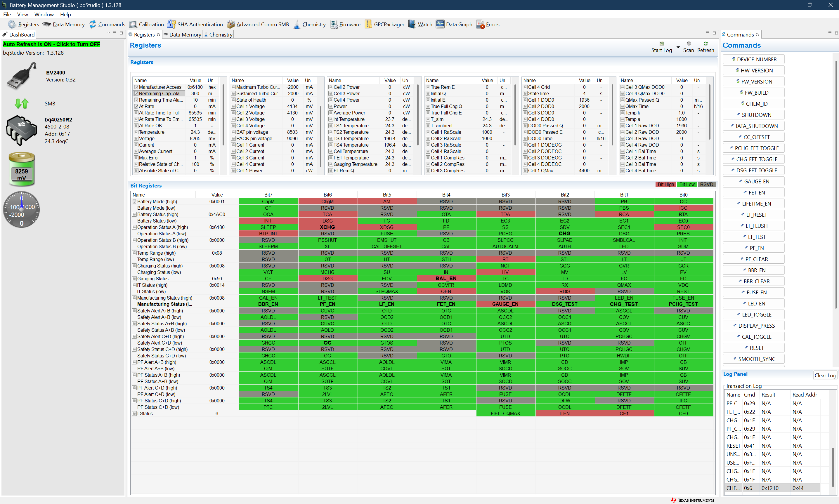Start logging with the Start Log icon
This screenshot has width=839, height=504.
662,44
